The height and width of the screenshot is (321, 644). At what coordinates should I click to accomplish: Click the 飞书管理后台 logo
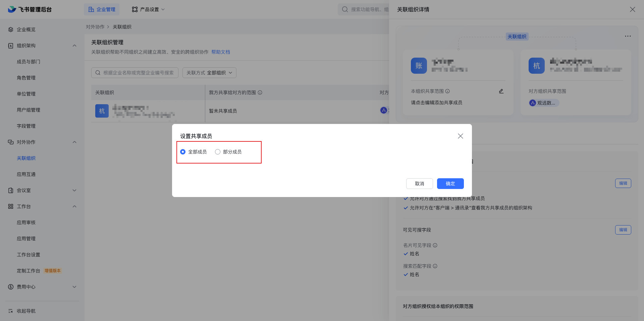click(30, 9)
